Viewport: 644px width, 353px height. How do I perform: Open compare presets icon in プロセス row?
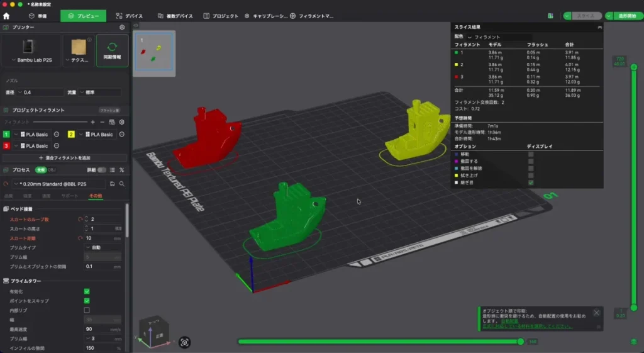click(121, 170)
